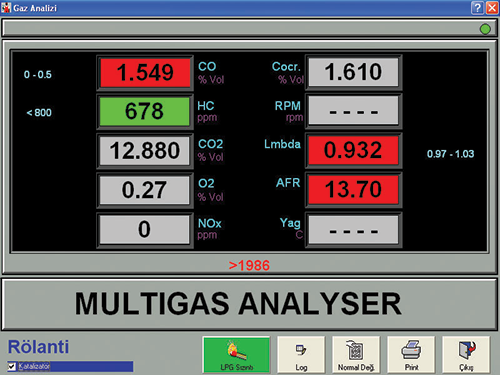Click the red >1986 year label
Image resolution: width=500 pixels, height=375 pixels.
249,266
